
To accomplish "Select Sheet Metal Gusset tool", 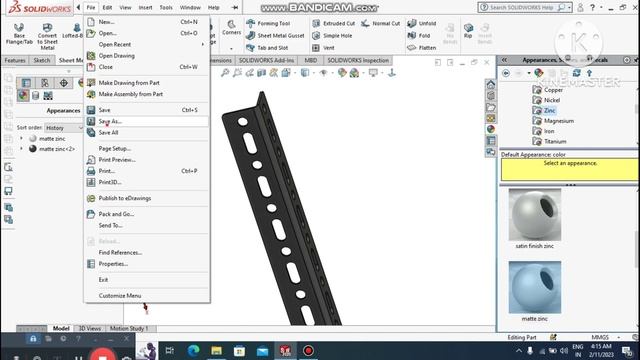I will click(276, 36).
